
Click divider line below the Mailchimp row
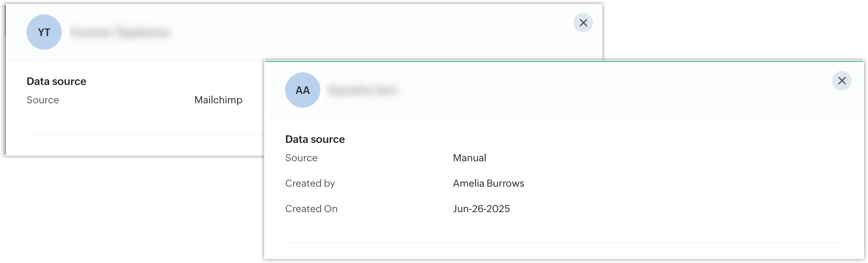click(x=145, y=134)
